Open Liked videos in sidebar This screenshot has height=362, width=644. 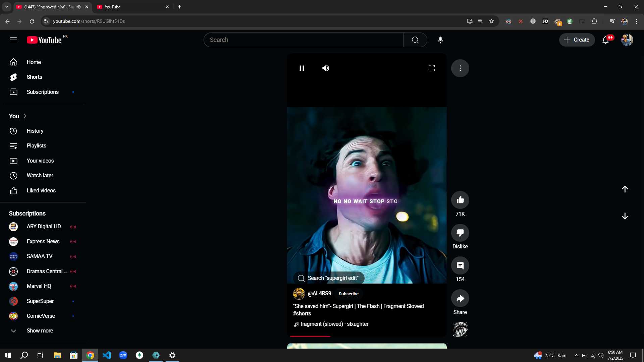(x=43, y=191)
